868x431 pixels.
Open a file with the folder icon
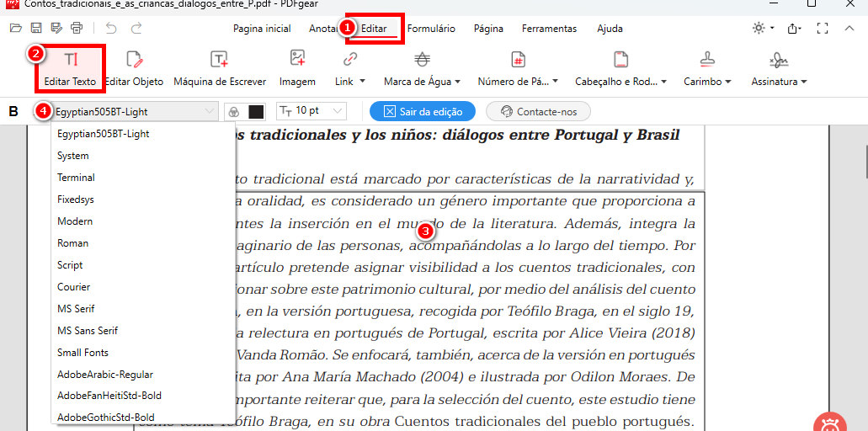point(15,28)
